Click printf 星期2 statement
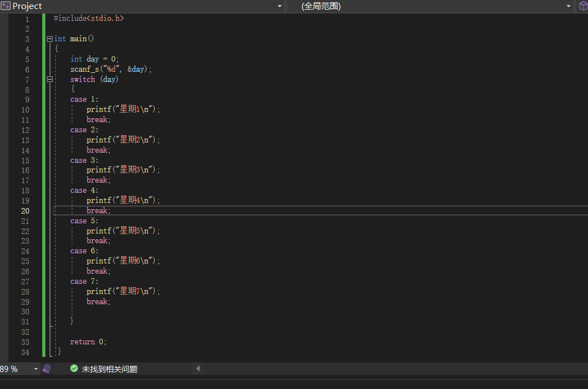The image size is (588, 389). tap(123, 140)
